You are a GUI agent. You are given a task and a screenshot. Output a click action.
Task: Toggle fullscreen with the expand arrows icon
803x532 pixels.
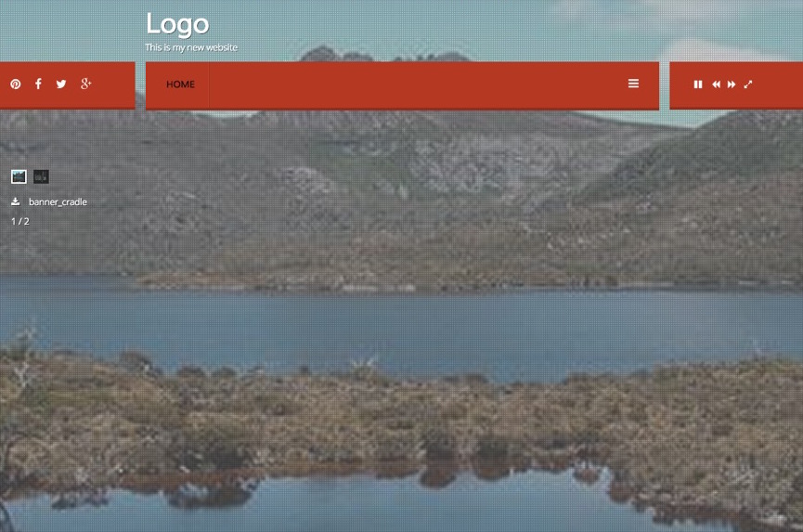click(748, 84)
